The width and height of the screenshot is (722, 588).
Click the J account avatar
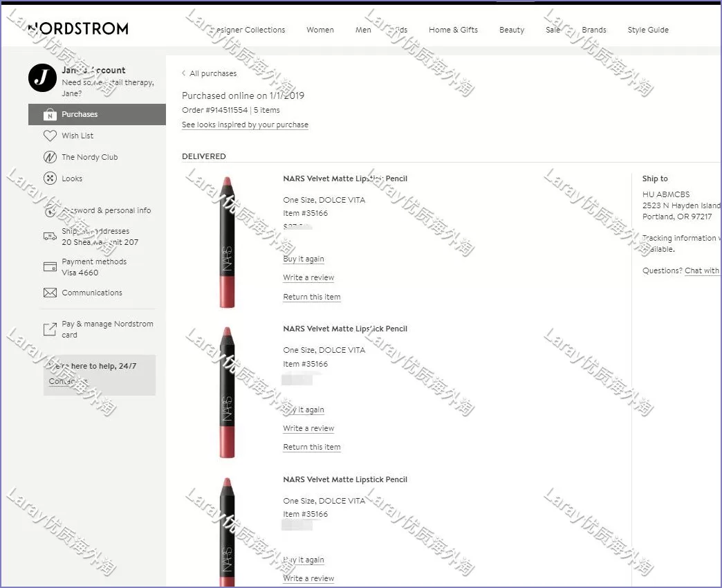[42, 77]
